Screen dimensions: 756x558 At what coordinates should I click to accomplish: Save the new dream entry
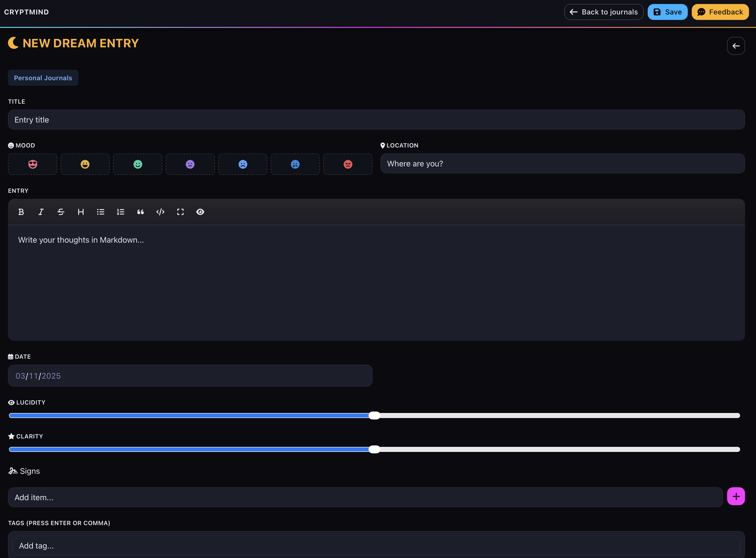coord(668,12)
